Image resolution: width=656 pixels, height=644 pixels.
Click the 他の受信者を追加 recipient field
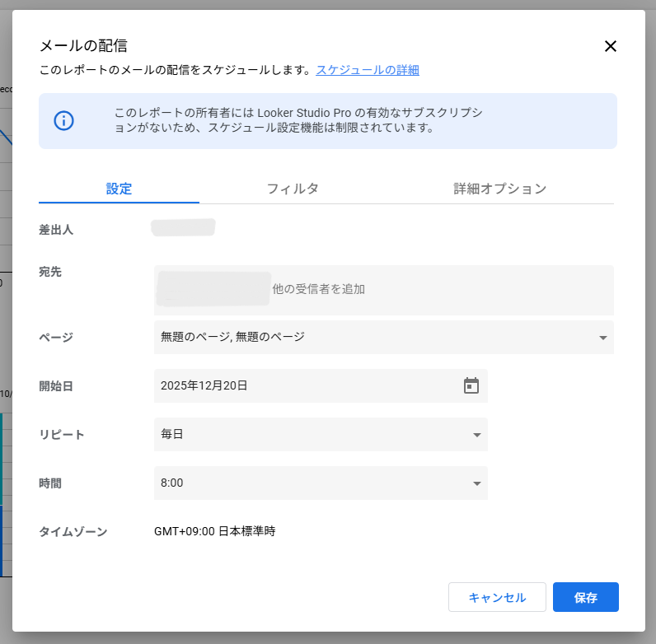point(319,289)
